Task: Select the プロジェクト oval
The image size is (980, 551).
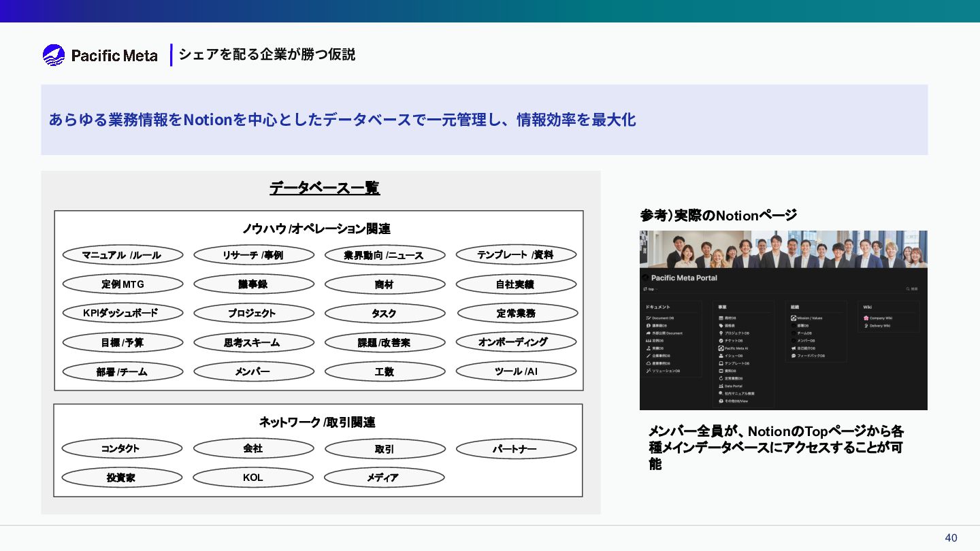Action: tap(254, 313)
